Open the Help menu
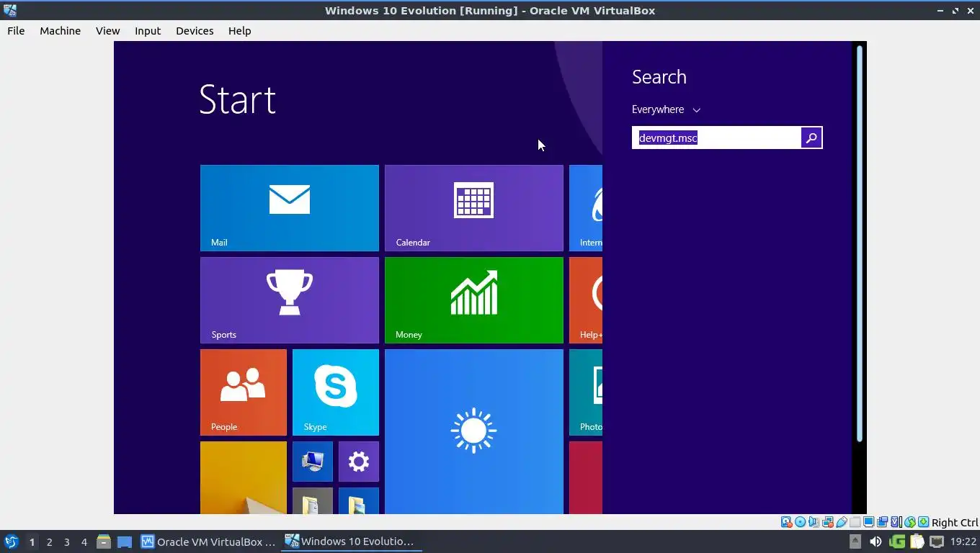Screen dimensions: 980x553 point(239,31)
